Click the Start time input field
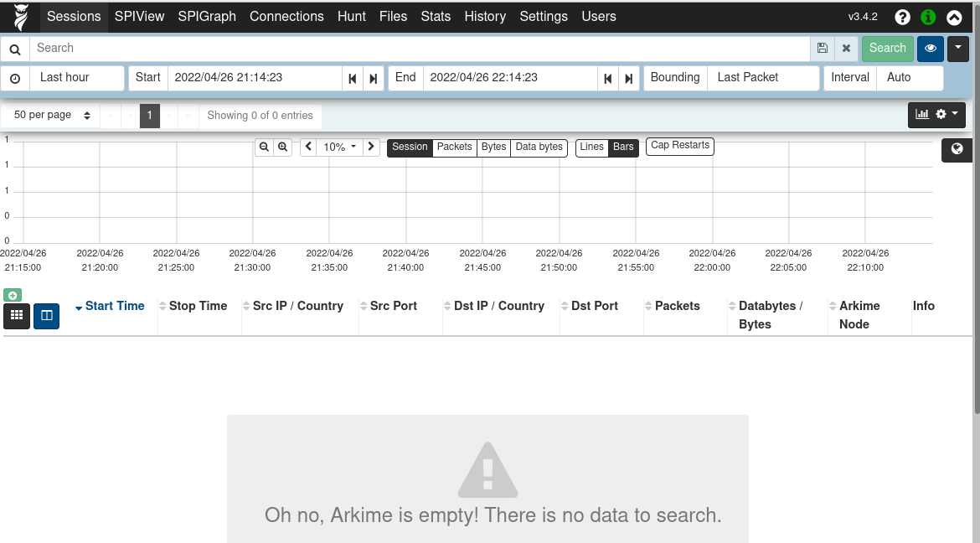The image size is (980, 543). (255, 78)
